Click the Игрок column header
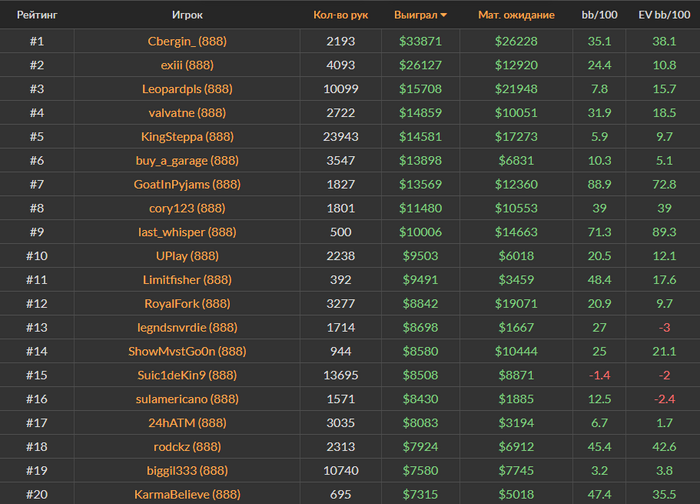The image size is (700, 504). pos(187,15)
